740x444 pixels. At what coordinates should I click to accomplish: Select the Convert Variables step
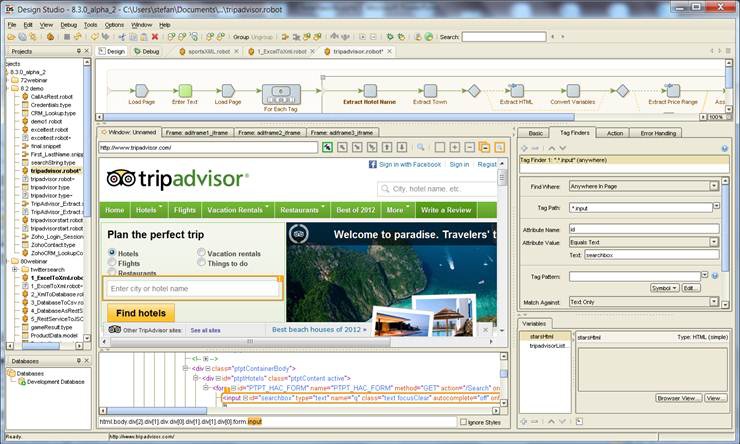point(573,91)
